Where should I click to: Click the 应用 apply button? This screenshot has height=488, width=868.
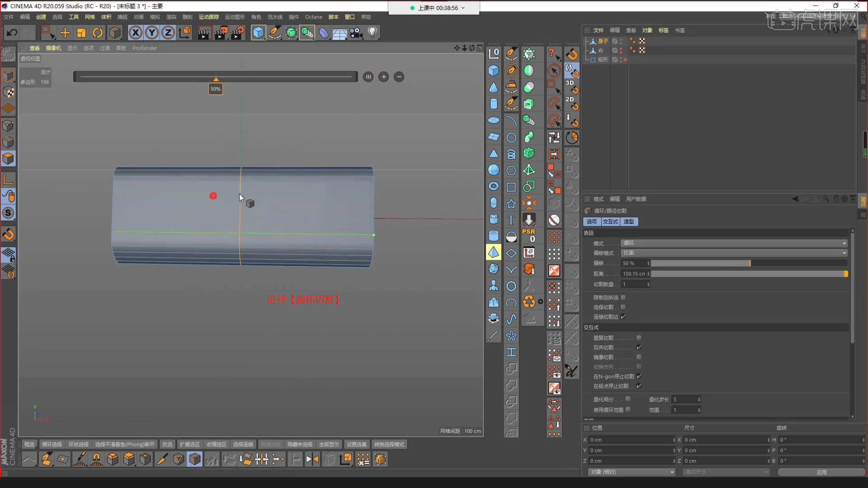(821, 472)
